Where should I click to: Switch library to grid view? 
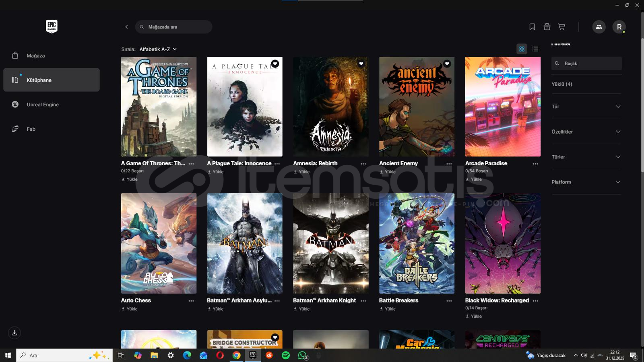522,49
